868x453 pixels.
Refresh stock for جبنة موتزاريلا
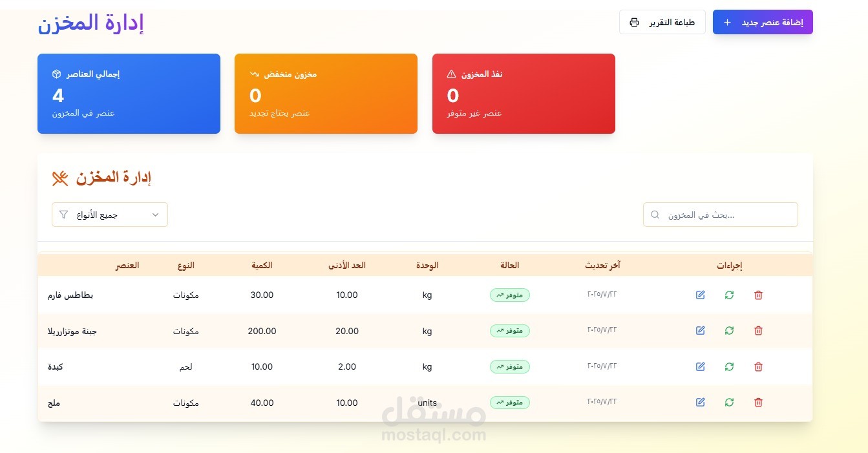[x=729, y=330]
